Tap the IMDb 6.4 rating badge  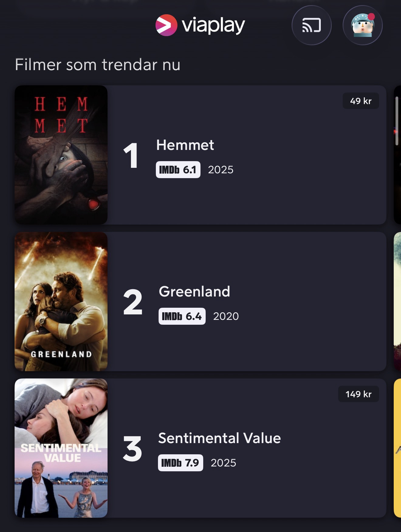182,316
